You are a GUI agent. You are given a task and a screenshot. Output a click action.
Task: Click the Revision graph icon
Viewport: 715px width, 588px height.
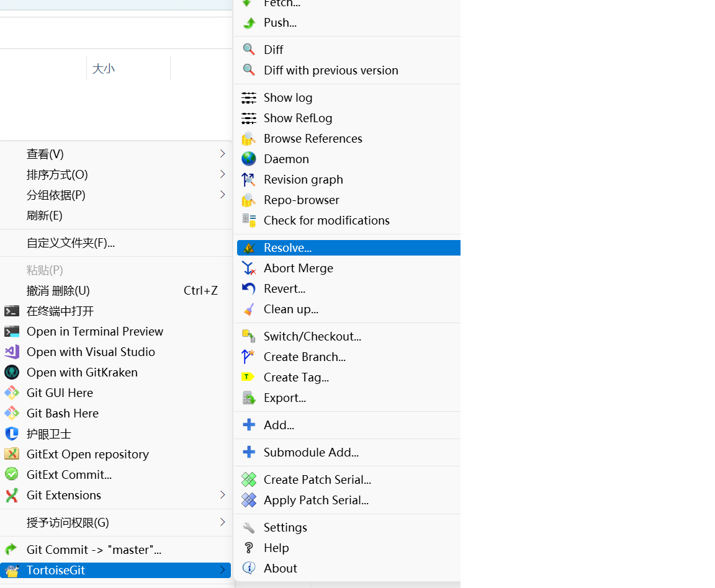pos(249,180)
